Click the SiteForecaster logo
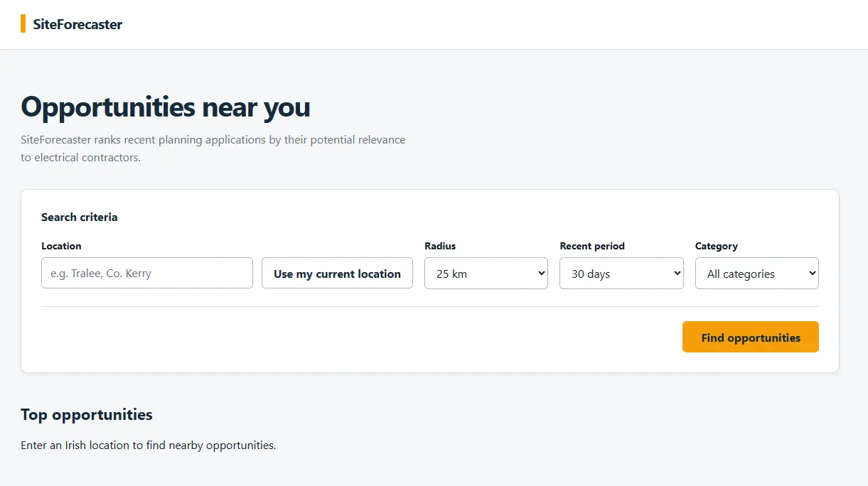The image size is (868, 486). click(72, 24)
